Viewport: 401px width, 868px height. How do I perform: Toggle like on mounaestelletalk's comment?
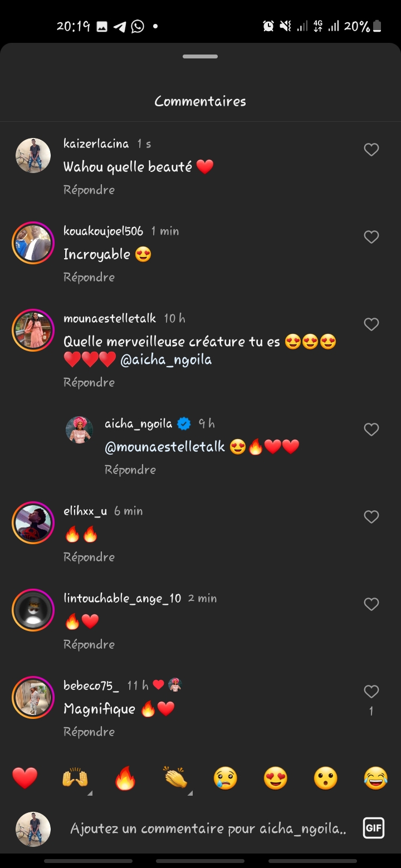click(x=371, y=324)
